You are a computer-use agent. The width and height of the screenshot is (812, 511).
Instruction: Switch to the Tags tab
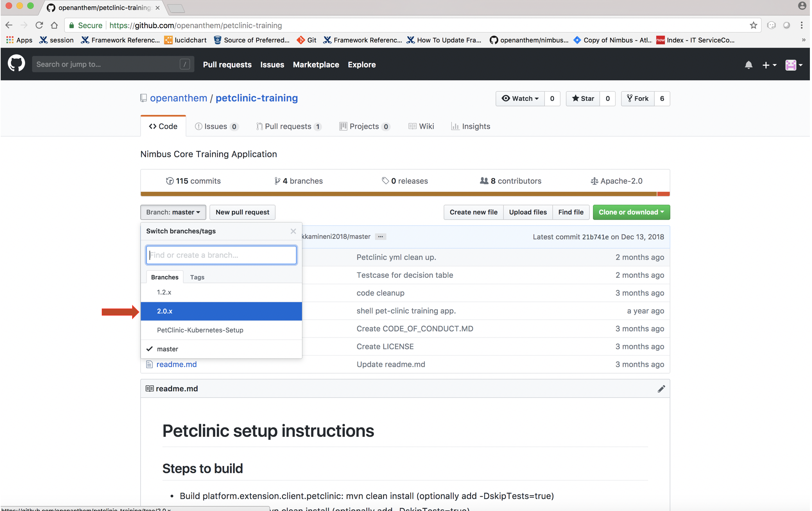197,277
